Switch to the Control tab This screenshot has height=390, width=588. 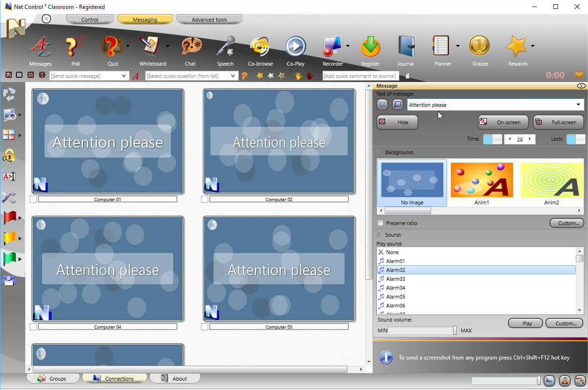click(x=90, y=20)
